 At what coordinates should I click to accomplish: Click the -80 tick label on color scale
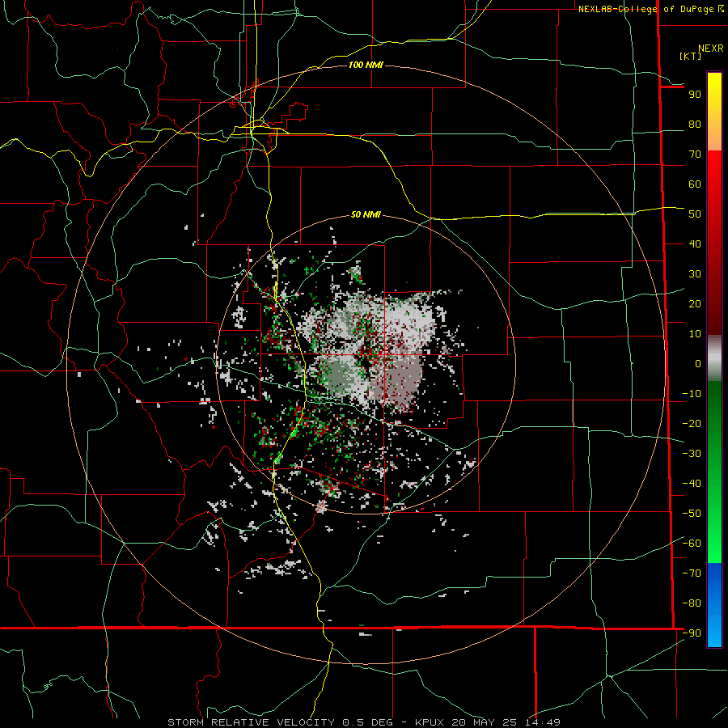(692, 603)
